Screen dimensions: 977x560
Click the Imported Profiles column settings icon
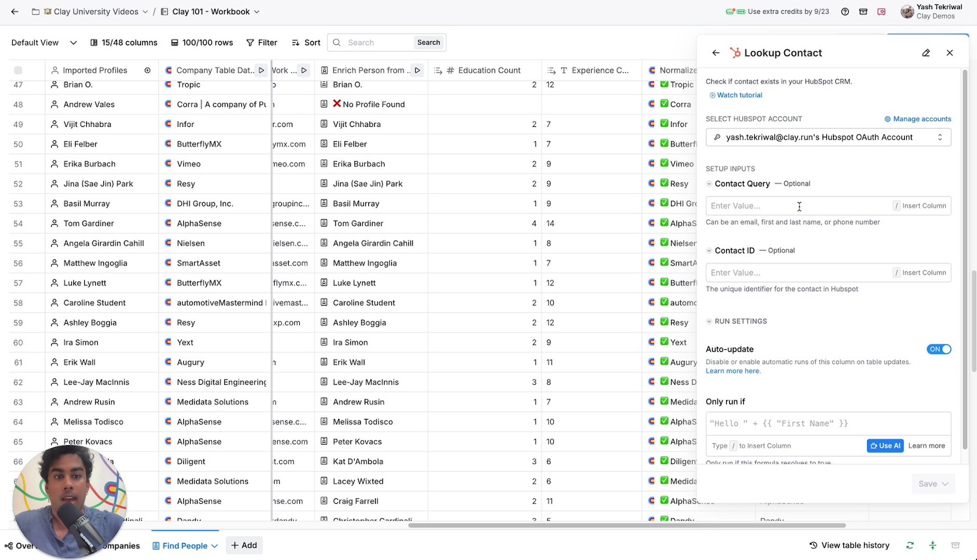(x=147, y=70)
